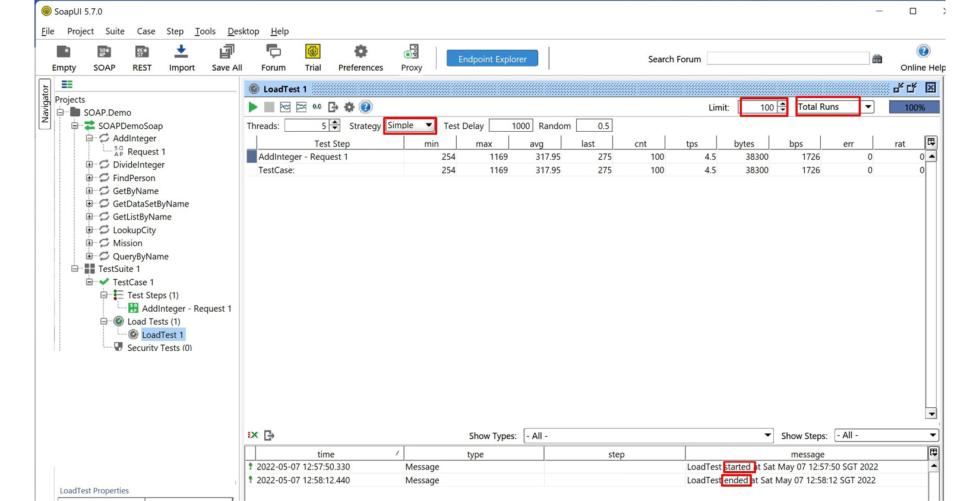Open the Strategy Simple dropdown
This screenshot has width=980, height=501.
[x=410, y=125]
